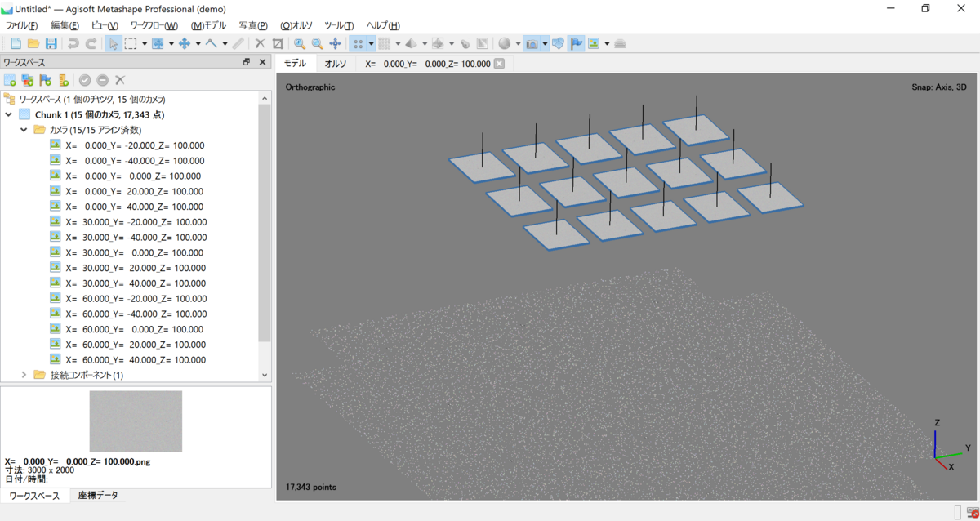This screenshot has width=980, height=521.
Task: Toggle Show Markers flag icon
Action: 577,43
